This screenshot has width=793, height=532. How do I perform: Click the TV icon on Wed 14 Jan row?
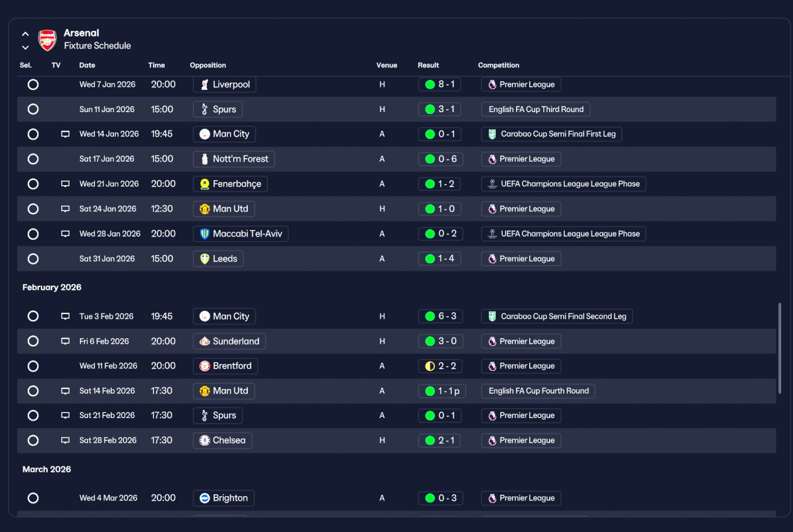pyautogui.click(x=65, y=134)
